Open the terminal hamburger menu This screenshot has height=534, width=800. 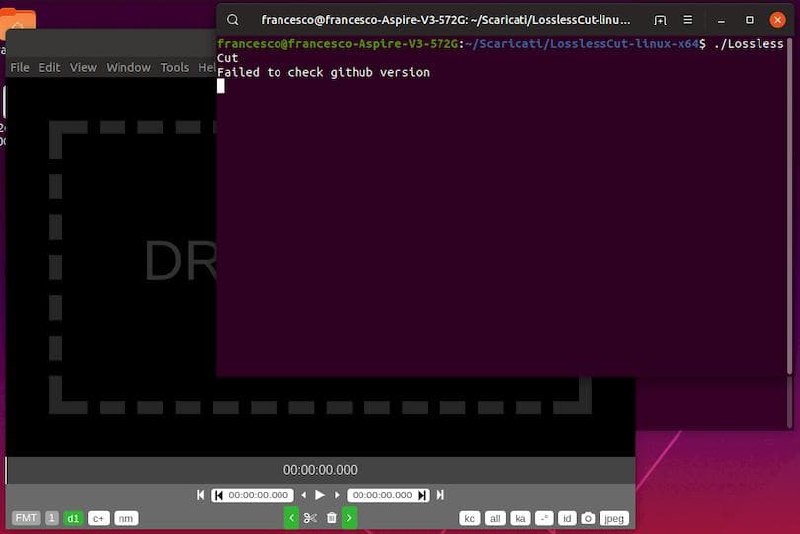pos(688,20)
